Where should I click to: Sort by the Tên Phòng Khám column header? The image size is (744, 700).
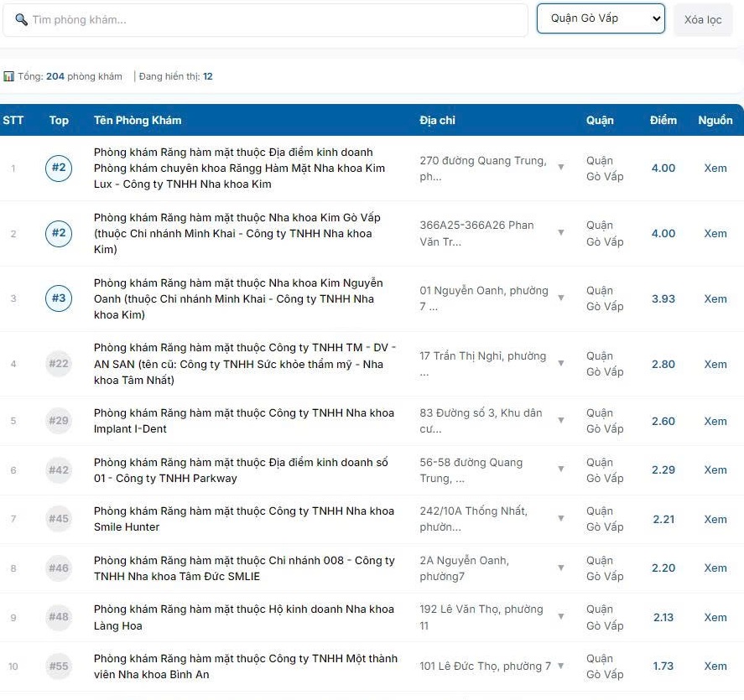pos(138,120)
